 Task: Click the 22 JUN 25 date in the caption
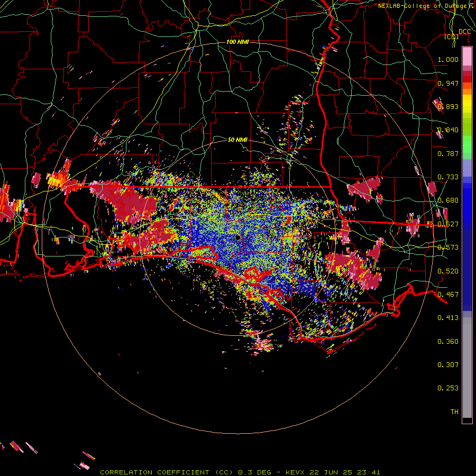(x=331, y=472)
